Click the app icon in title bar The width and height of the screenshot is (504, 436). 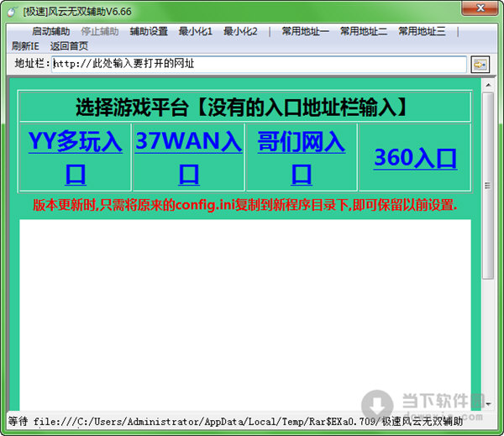click(13, 12)
